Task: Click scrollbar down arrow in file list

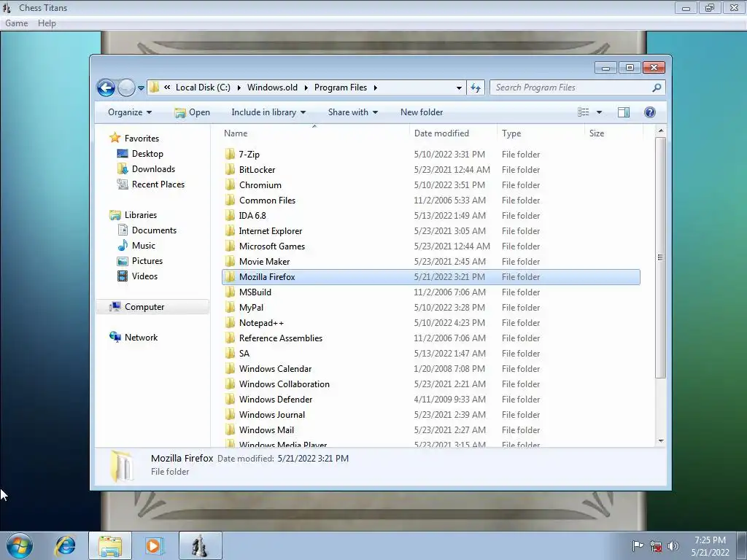Action: (x=660, y=441)
